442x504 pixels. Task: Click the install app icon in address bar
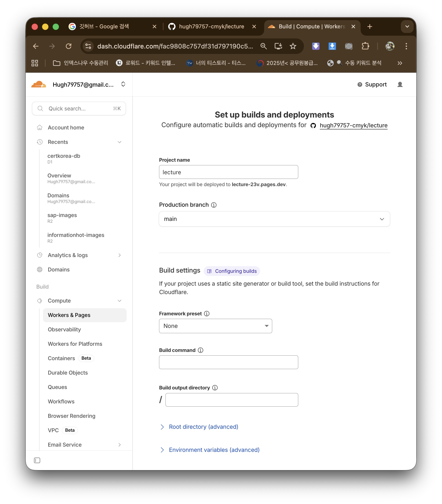tap(278, 46)
